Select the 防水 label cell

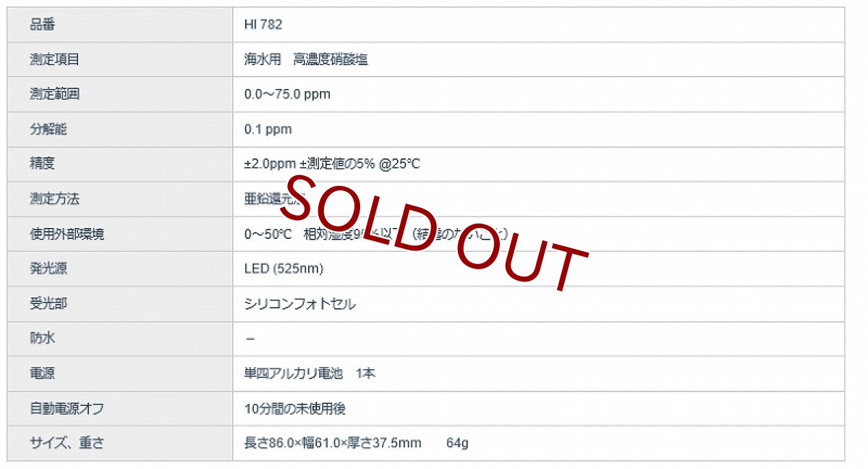[x=42, y=339]
